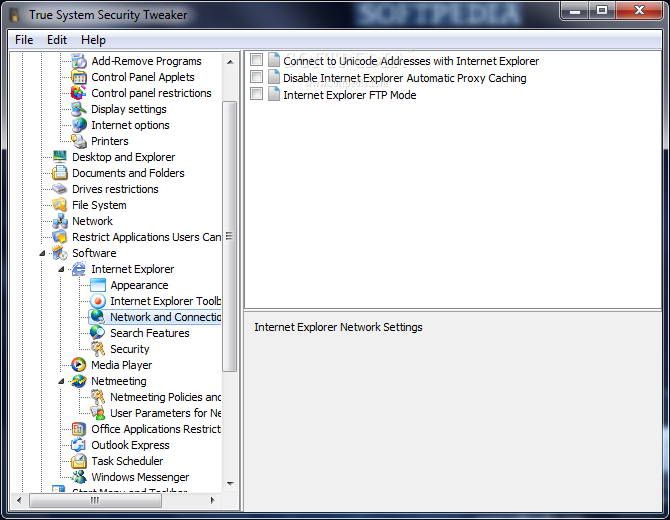
Task: Toggle Internet Explorer FTP Mode checkbox
Action: click(x=256, y=93)
